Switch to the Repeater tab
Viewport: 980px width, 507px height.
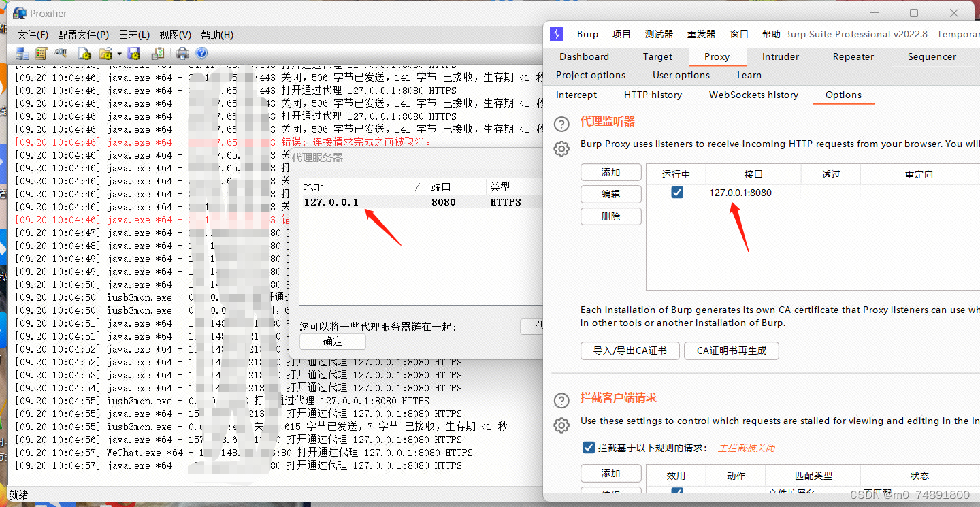pos(853,56)
